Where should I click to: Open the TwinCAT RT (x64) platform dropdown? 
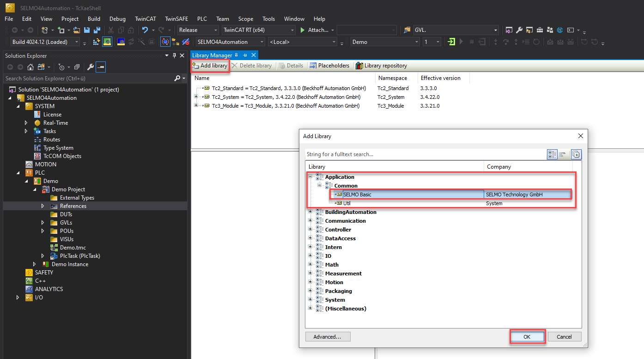click(292, 30)
